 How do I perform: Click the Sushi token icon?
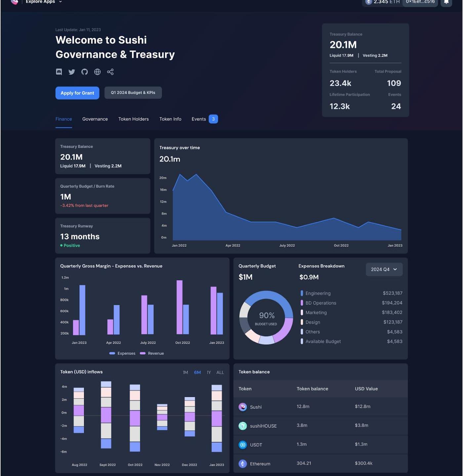pos(243,407)
